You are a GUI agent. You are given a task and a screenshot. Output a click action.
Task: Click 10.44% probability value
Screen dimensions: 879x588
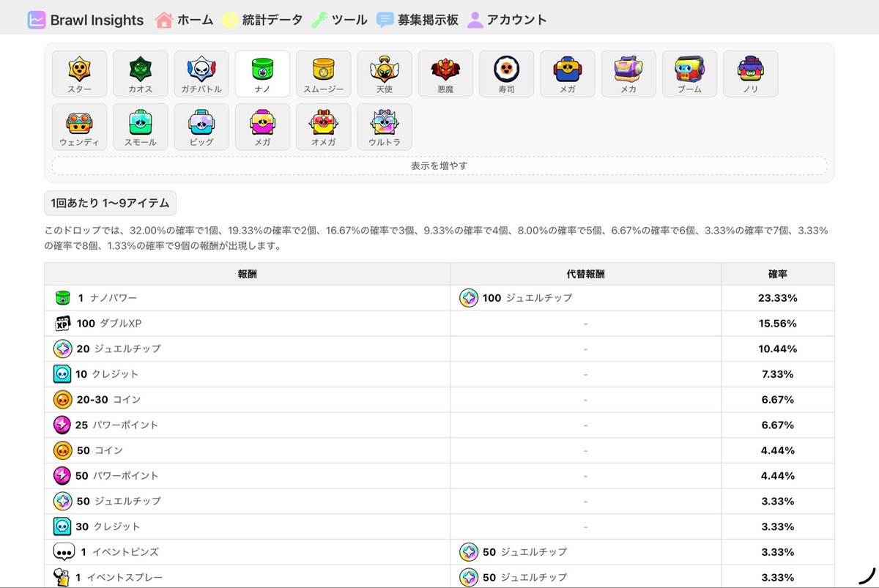pyautogui.click(x=778, y=349)
